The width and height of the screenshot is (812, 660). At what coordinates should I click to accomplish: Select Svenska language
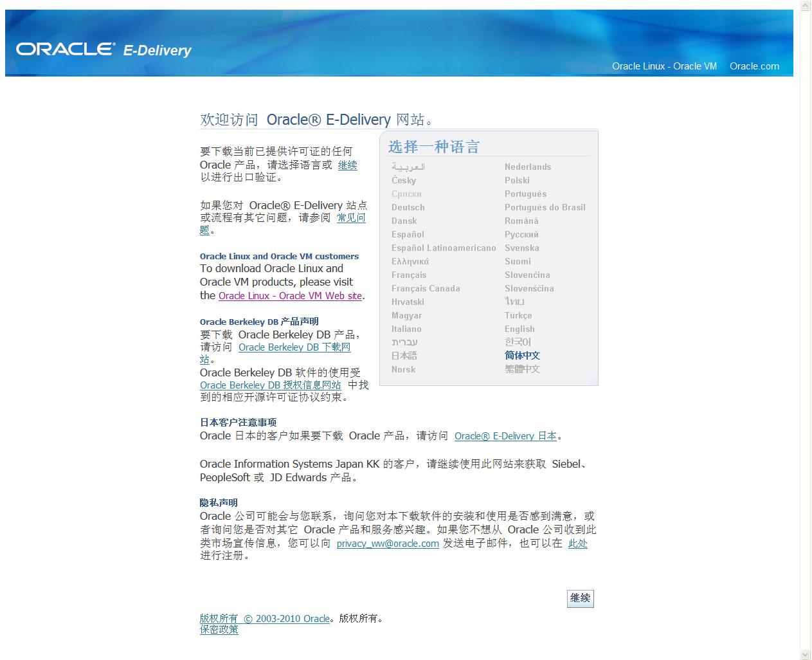(x=522, y=248)
